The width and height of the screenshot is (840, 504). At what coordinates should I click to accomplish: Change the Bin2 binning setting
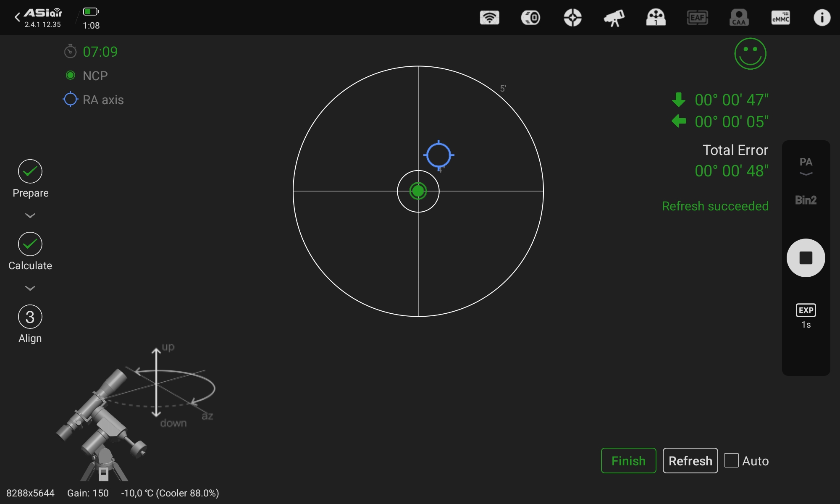tap(806, 200)
